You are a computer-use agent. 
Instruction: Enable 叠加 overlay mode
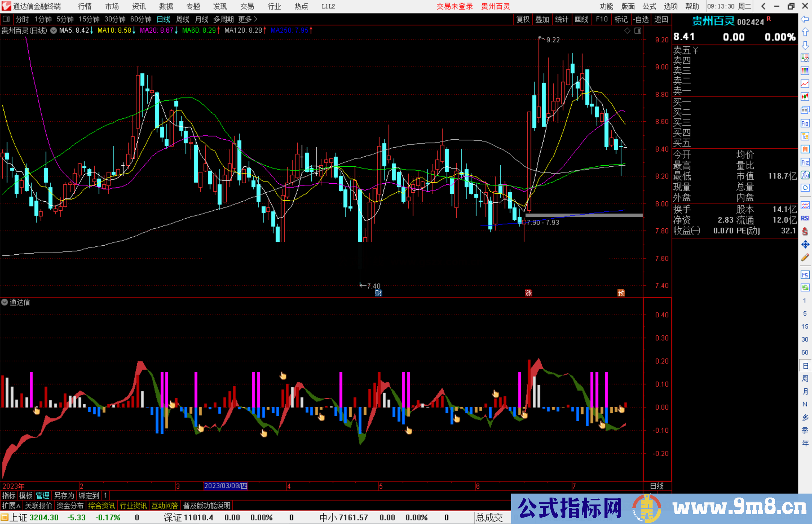[x=542, y=19]
